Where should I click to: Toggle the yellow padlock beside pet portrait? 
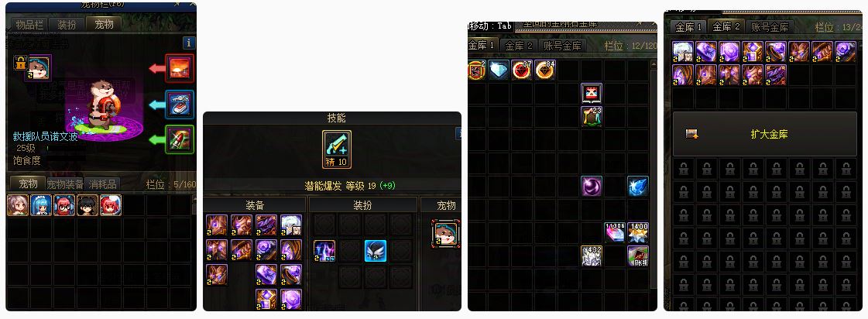click(20, 63)
